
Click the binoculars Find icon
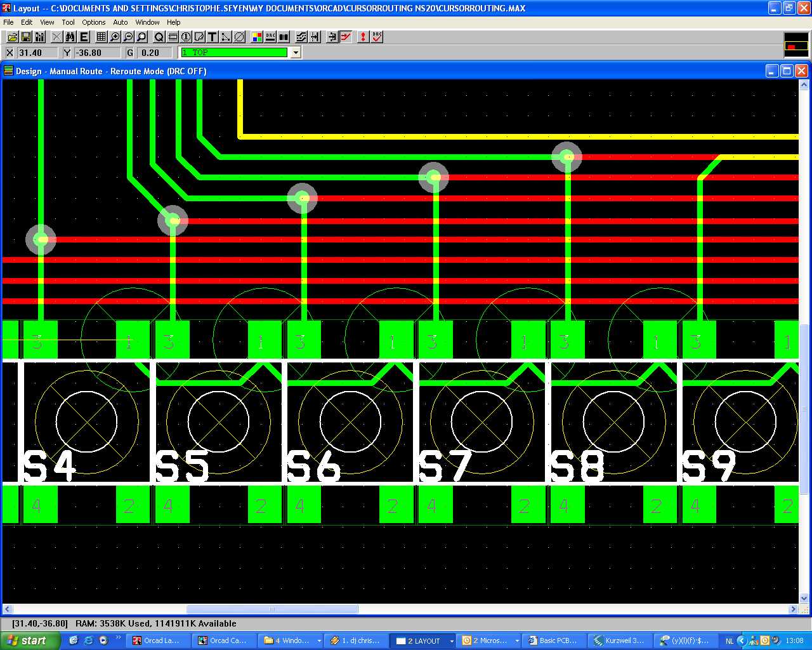click(x=70, y=37)
